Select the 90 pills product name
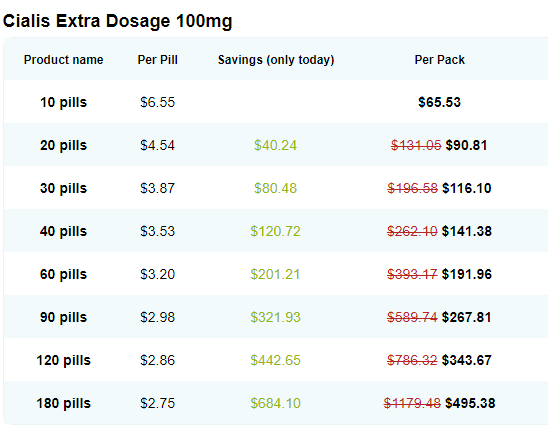Image resolution: width=548 pixels, height=433 pixels. coord(63,317)
